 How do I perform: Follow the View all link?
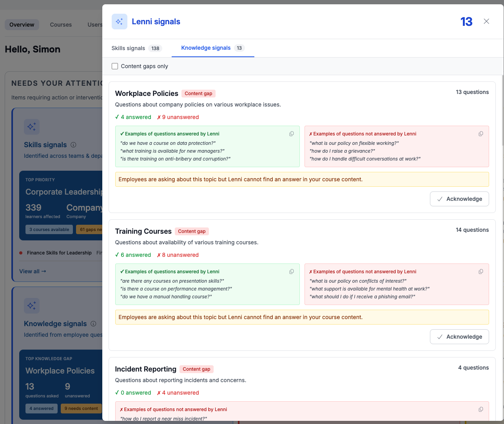point(33,271)
